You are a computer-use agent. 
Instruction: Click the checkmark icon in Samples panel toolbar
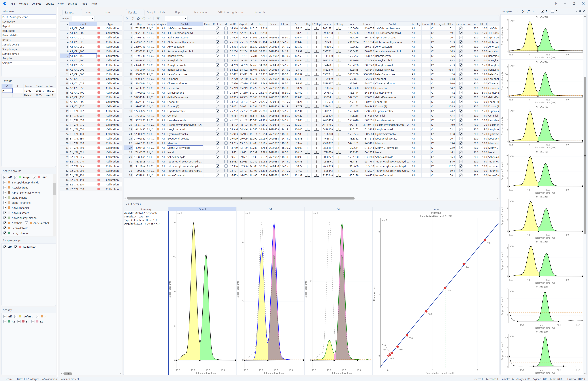(534, 11)
